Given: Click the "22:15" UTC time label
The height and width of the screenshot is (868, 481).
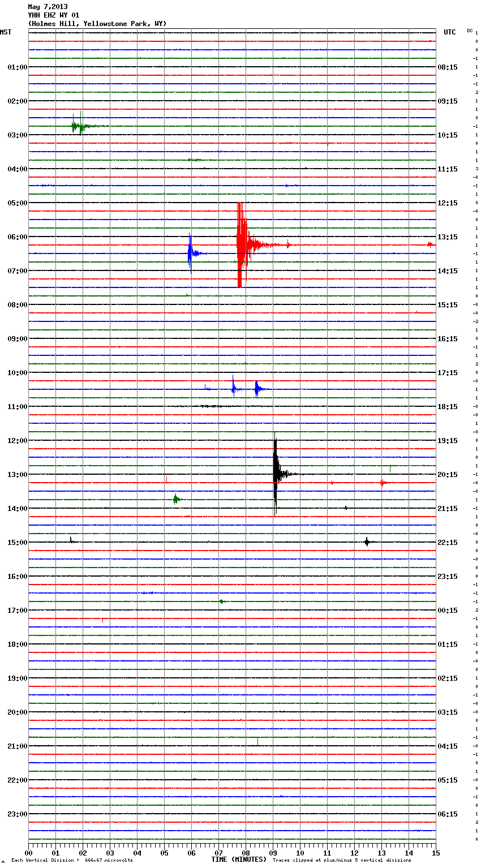Looking at the screenshot, I should (448, 542).
